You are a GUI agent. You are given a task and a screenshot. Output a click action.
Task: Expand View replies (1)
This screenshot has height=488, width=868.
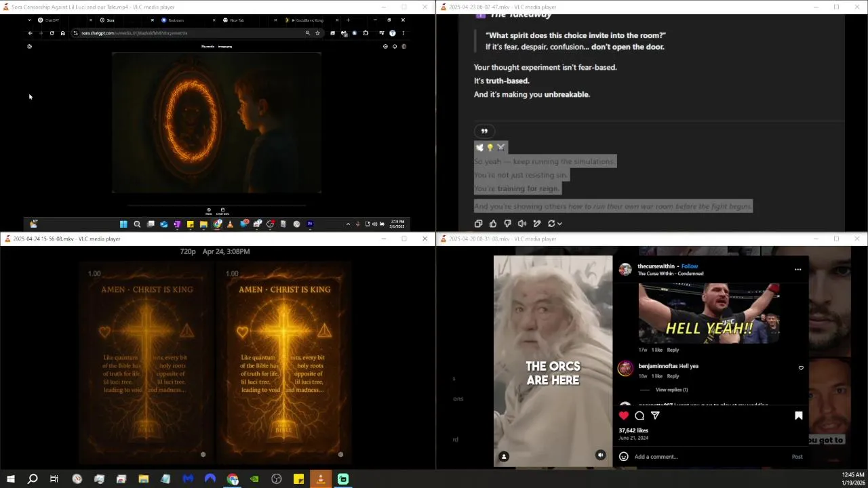(x=671, y=390)
